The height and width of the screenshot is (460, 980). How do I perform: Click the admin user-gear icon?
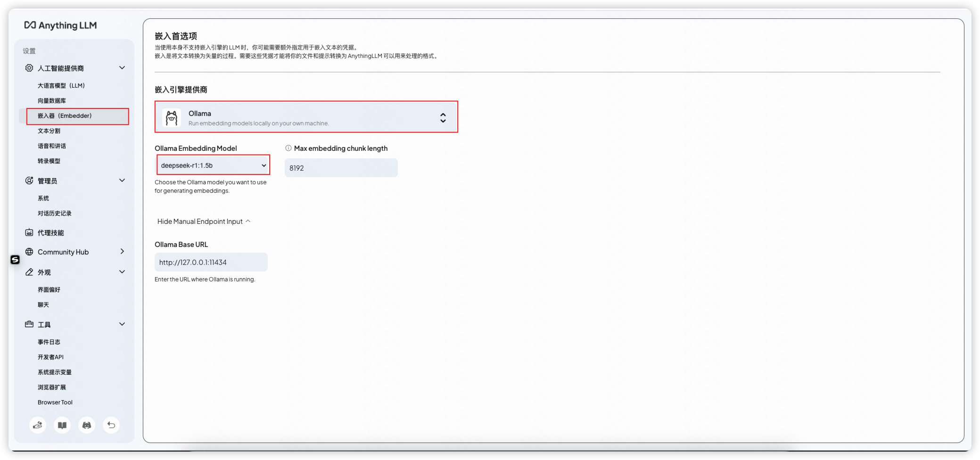[29, 181]
